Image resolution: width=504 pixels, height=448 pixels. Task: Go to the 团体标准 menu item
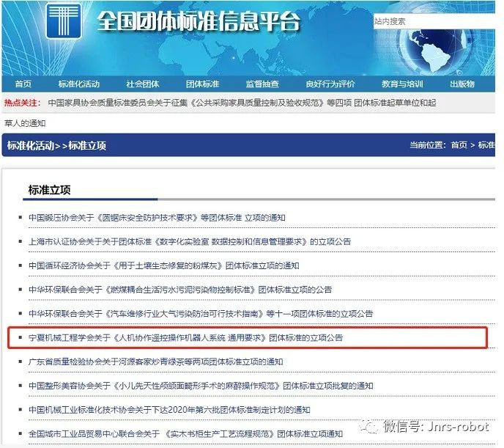tap(202, 84)
